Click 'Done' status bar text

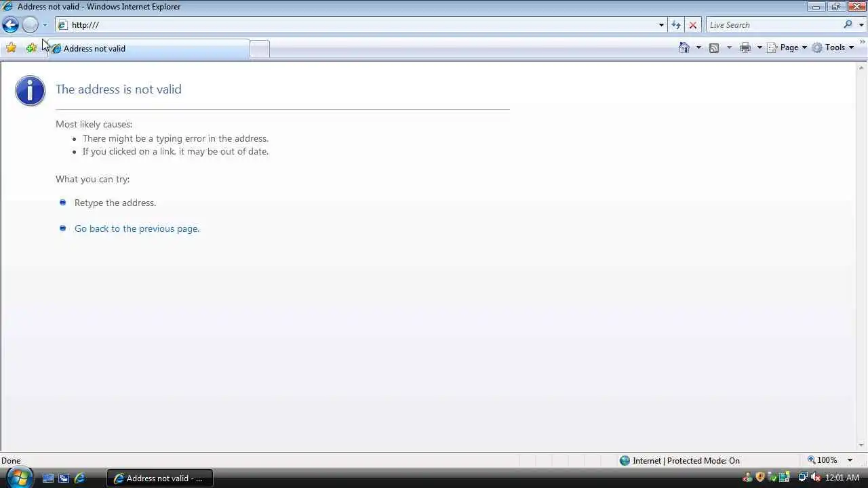(x=11, y=461)
